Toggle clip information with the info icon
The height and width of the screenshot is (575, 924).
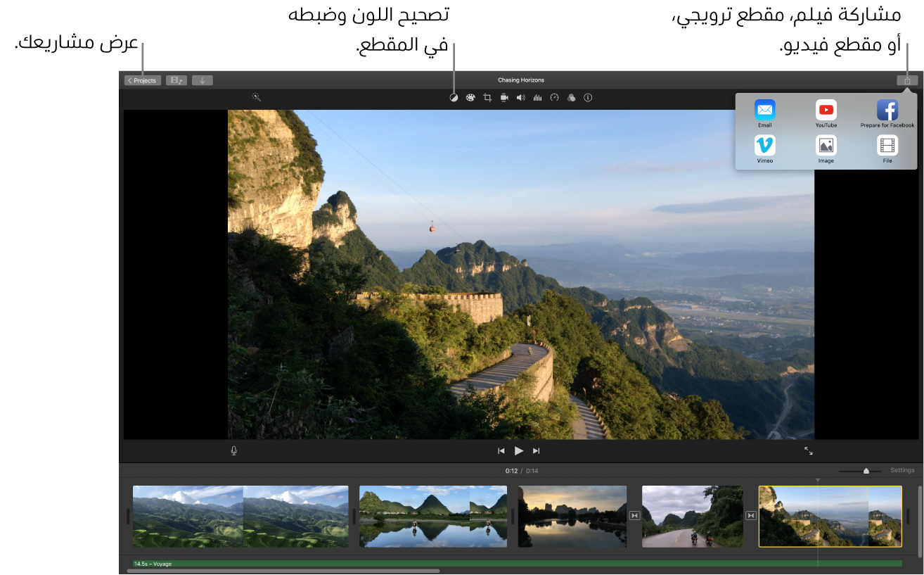pos(589,97)
